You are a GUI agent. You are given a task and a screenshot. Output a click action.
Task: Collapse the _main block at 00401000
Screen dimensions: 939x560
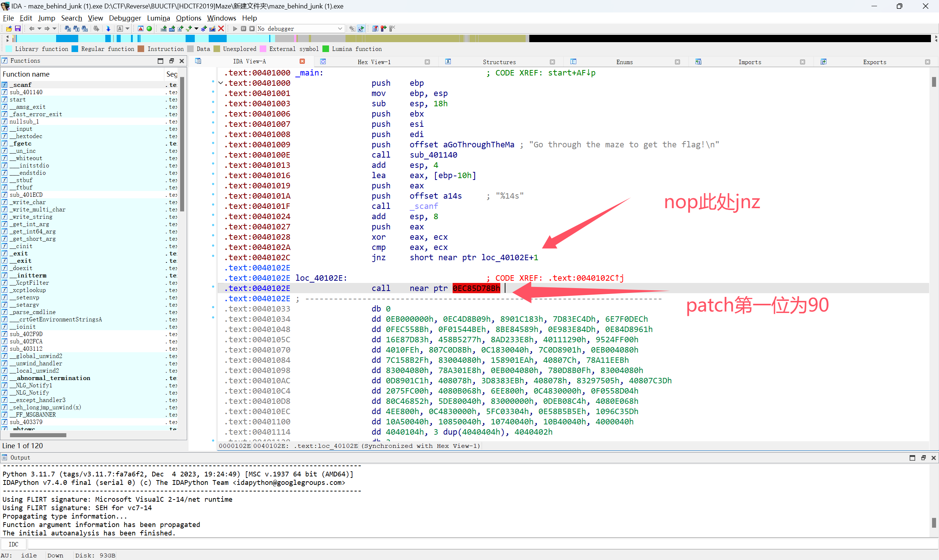pos(220,83)
